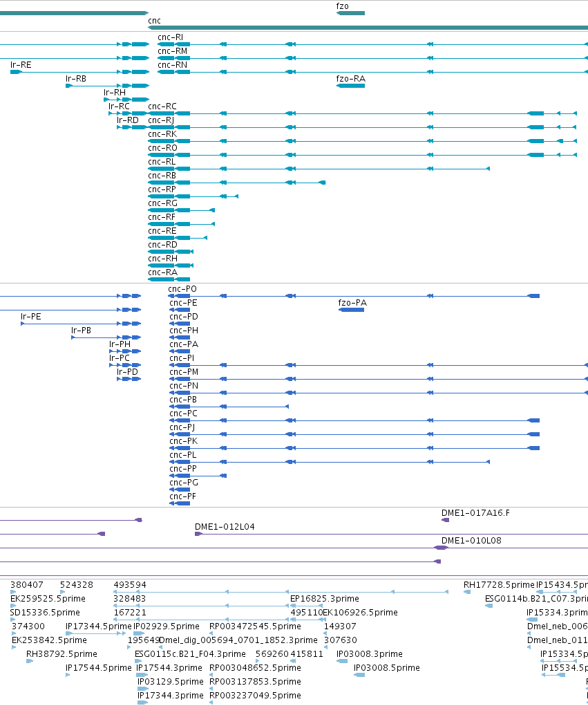Screen dimensions: 588x706
Task: Select the cnc-PM protein label
Action: [184, 372]
